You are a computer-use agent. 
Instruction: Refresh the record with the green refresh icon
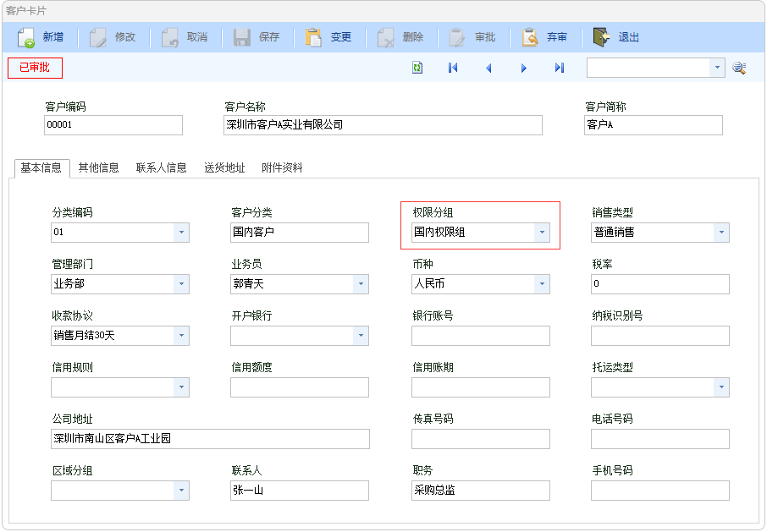click(x=417, y=68)
